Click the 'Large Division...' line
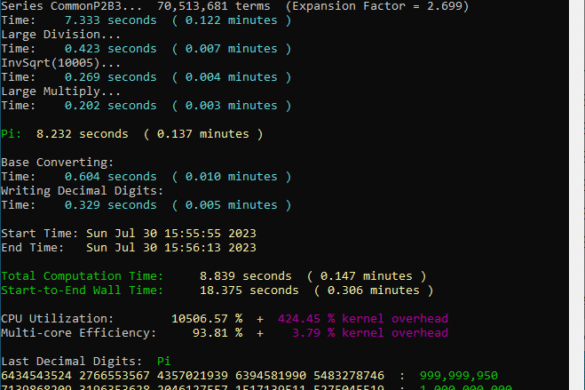Image resolution: width=585 pixels, height=390 pixels. click(x=61, y=34)
